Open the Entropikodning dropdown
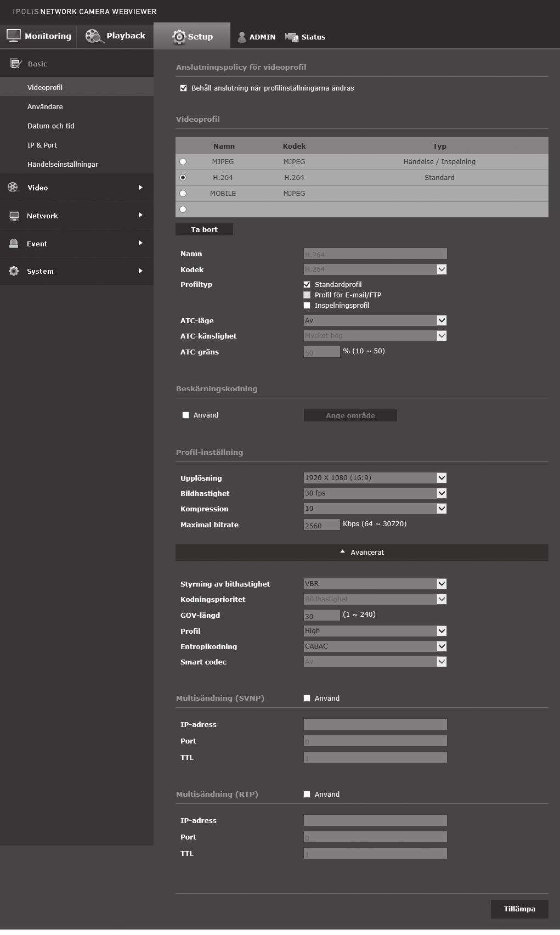Image resolution: width=560 pixels, height=935 pixels. click(375, 646)
